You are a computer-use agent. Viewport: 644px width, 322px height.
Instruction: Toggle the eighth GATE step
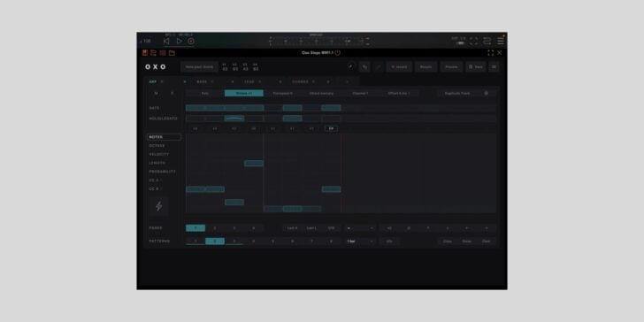(x=331, y=108)
